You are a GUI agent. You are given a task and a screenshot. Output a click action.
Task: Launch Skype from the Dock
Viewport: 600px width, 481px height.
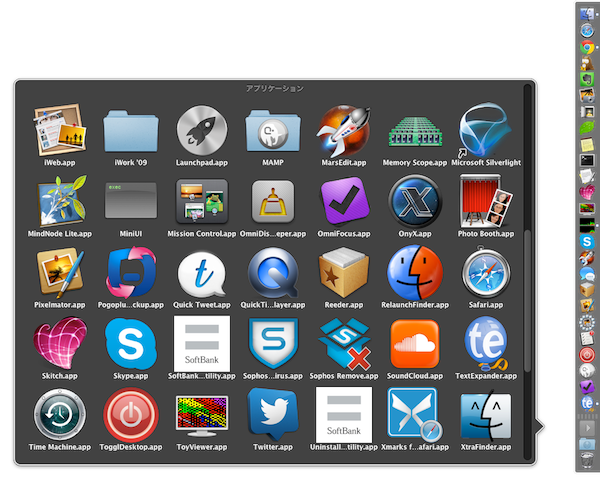tap(587, 242)
